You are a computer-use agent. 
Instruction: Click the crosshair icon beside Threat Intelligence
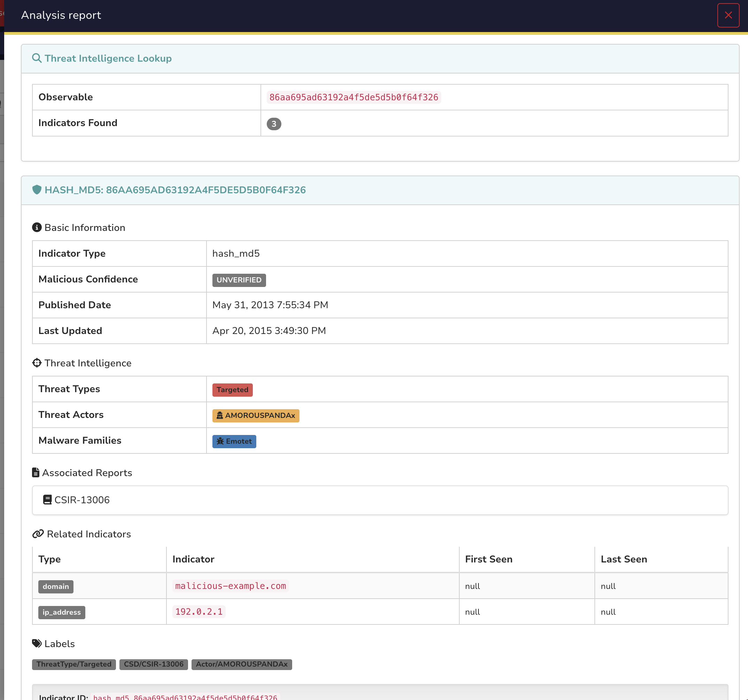pyautogui.click(x=37, y=363)
